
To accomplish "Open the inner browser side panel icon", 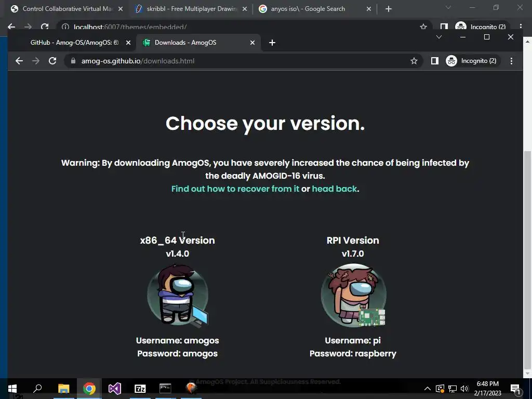I will [x=435, y=61].
